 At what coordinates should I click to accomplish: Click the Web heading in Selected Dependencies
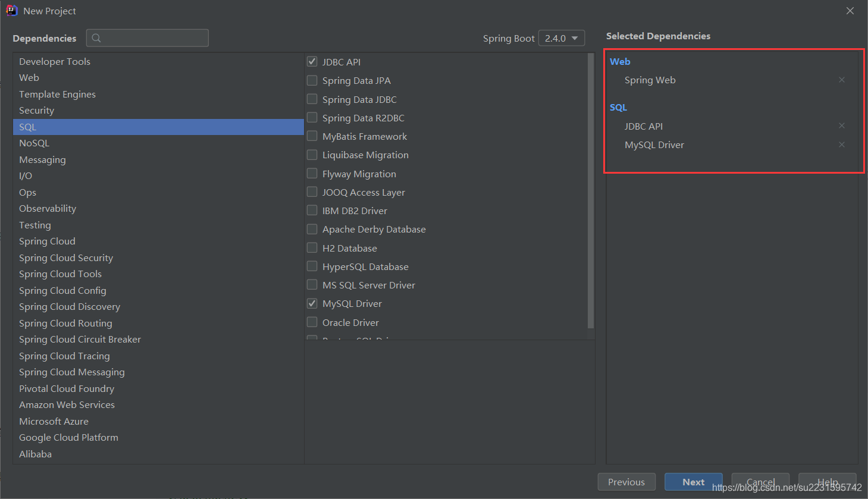[x=620, y=61]
